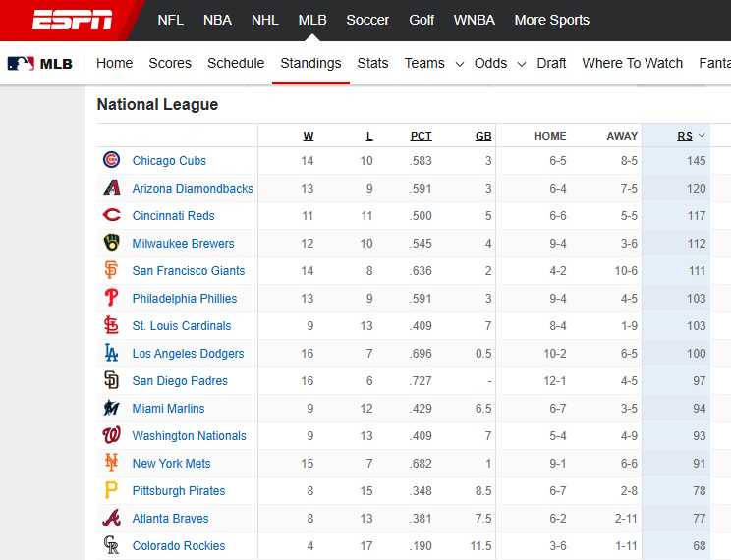Open Pittsburgh Pirates team link
Viewport: 731px width, 560px height.
coord(179,491)
